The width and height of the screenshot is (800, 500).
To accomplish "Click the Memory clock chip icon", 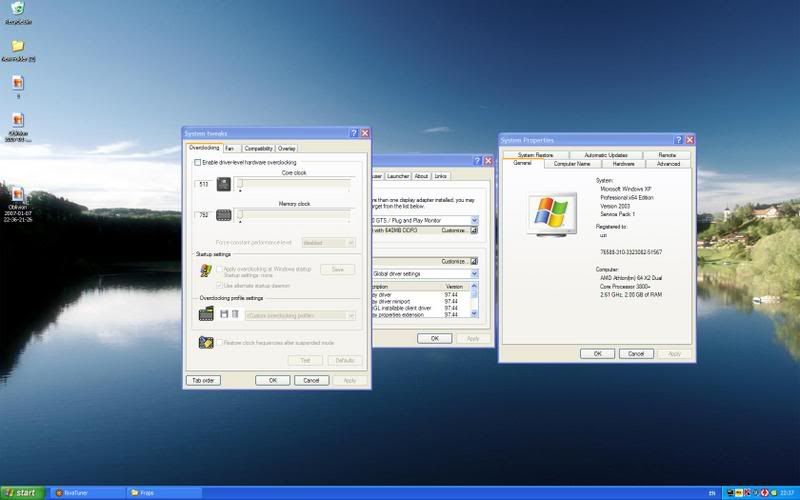I will click(x=223, y=215).
